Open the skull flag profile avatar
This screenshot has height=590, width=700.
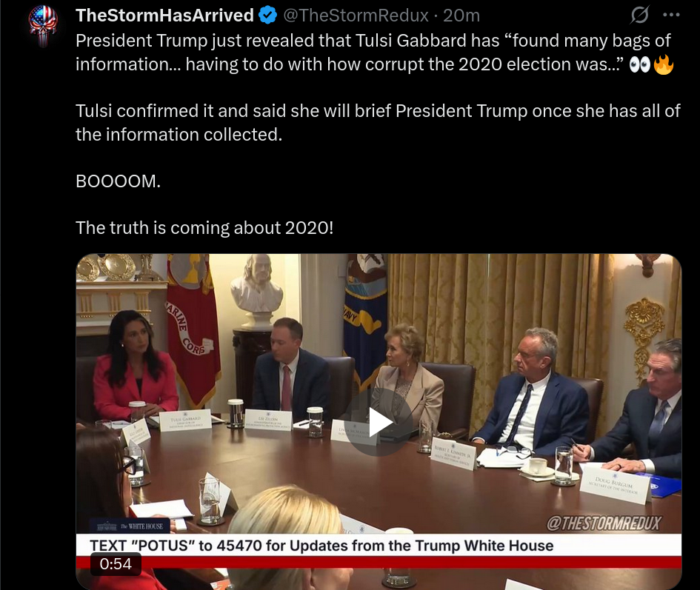pos(43,25)
